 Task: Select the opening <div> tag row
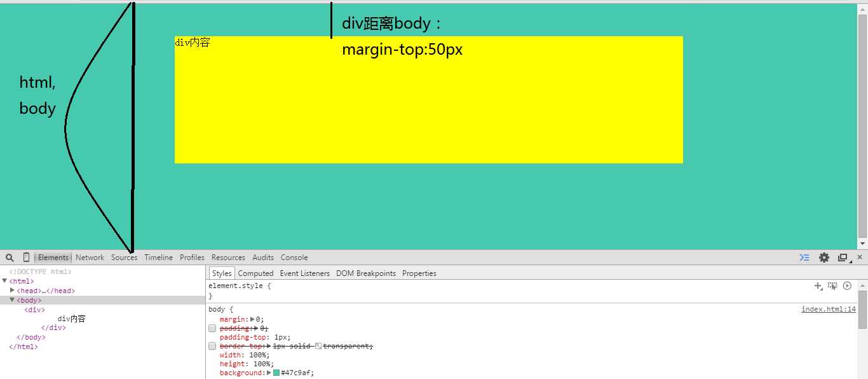click(x=34, y=310)
